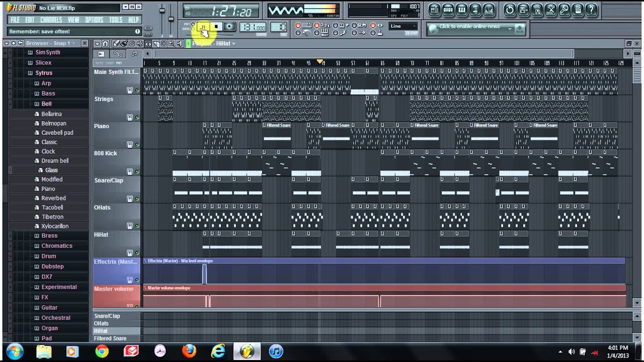Open the Playlist view from the shortcut panel

point(435,10)
